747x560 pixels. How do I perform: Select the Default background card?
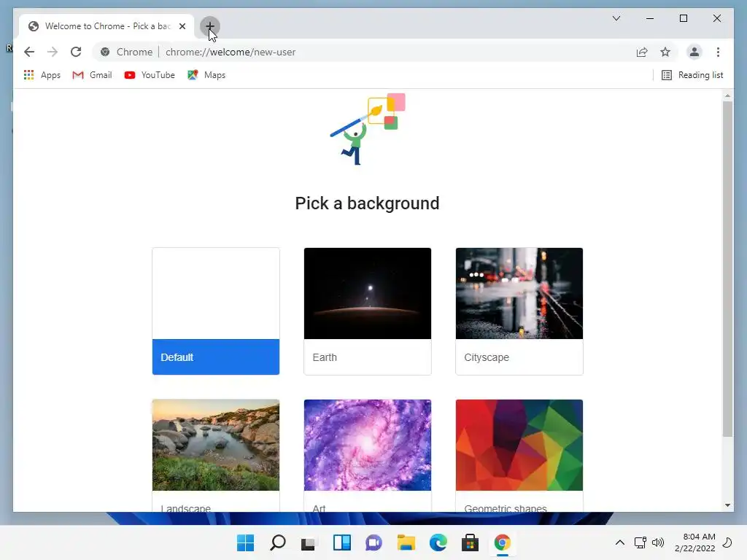(x=216, y=311)
